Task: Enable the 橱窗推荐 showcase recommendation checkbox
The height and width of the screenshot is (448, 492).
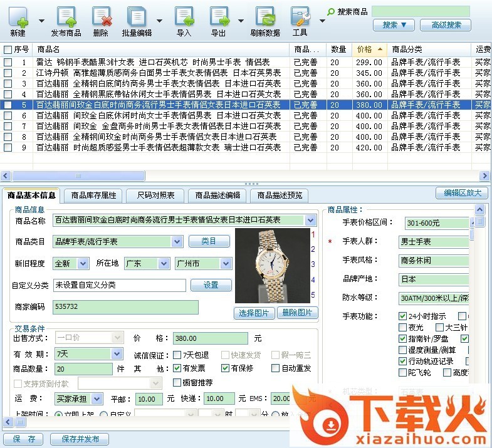Action: pos(177,382)
